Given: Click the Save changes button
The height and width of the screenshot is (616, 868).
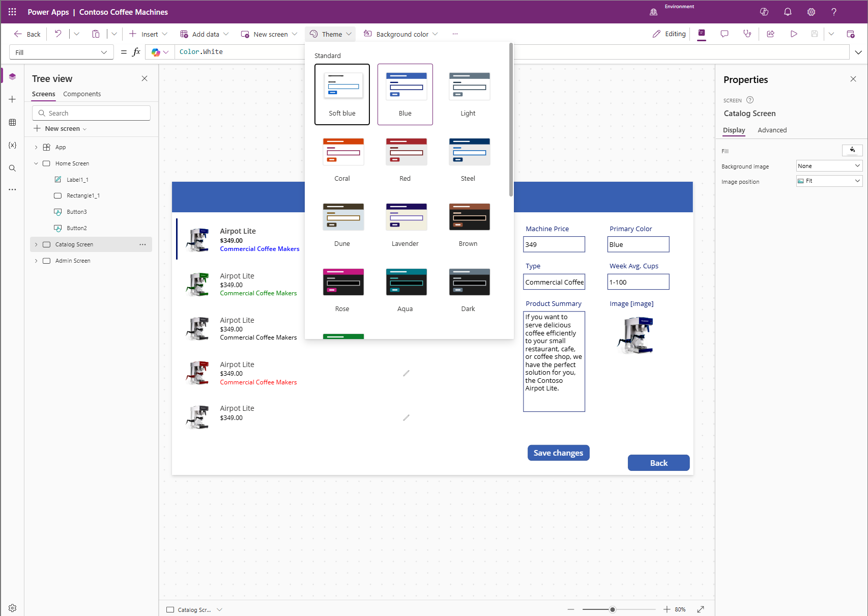Looking at the screenshot, I should pyautogui.click(x=558, y=453).
